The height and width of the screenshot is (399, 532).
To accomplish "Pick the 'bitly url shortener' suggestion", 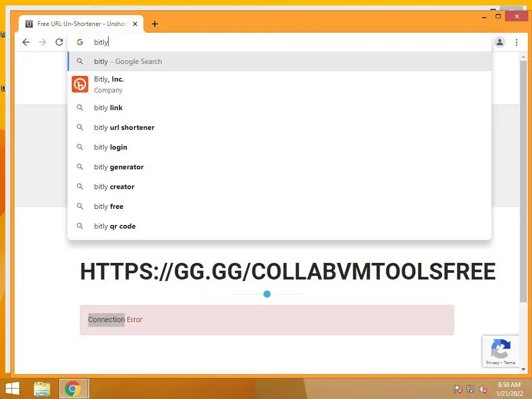I will point(280,127).
